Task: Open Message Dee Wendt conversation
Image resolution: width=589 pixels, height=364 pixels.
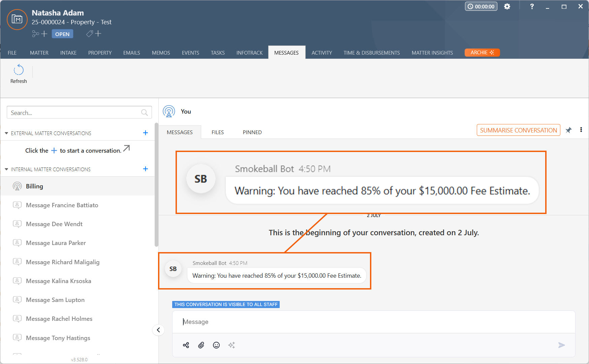Action: (77, 224)
